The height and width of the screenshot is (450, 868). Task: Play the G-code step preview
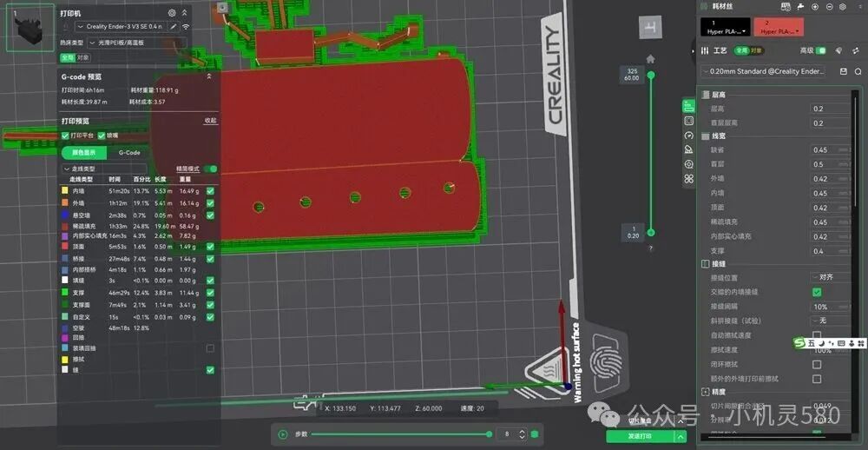tap(283, 434)
